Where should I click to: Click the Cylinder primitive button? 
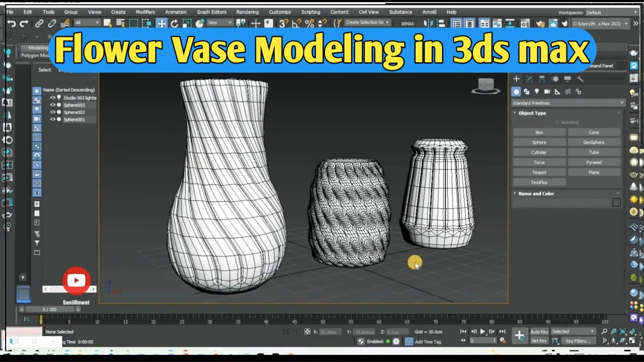[x=539, y=152]
